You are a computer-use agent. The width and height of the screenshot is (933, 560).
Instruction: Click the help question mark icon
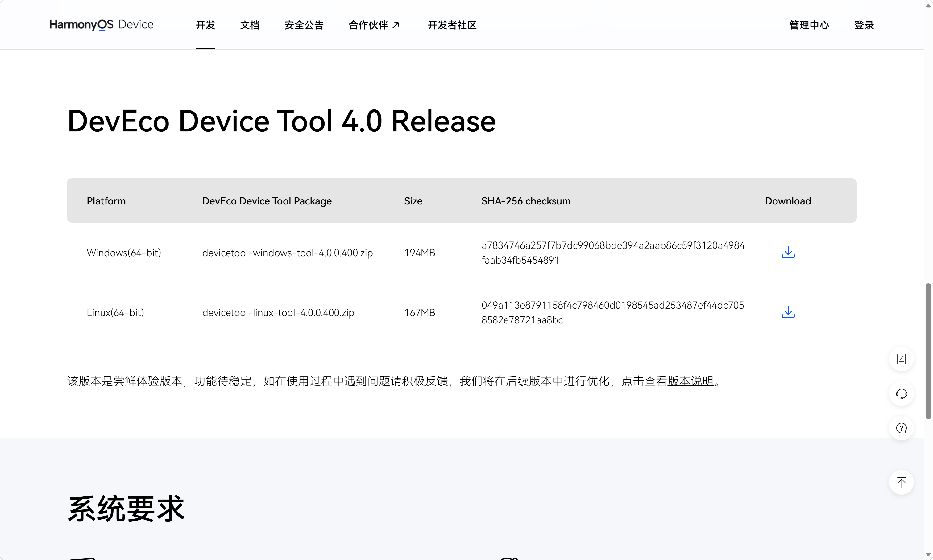pyautogui.click(x=901, y=428)
